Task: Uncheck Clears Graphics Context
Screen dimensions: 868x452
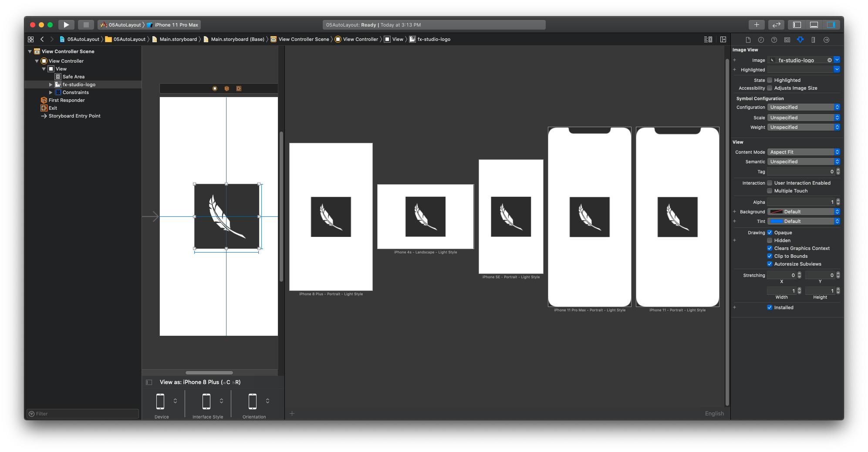Action: 770,248
